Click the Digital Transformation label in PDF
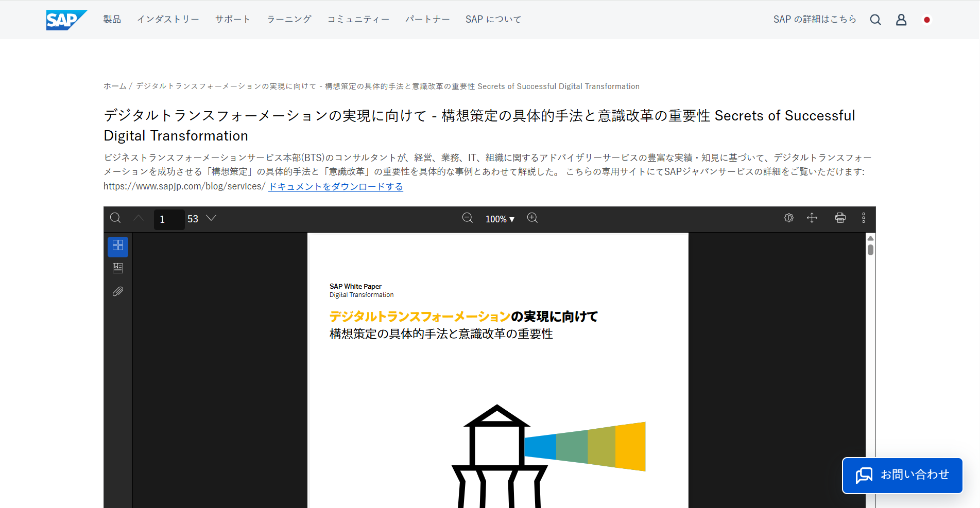Image resolution: width=980 pixels, height=508 pixels. (x=362, y=295)
